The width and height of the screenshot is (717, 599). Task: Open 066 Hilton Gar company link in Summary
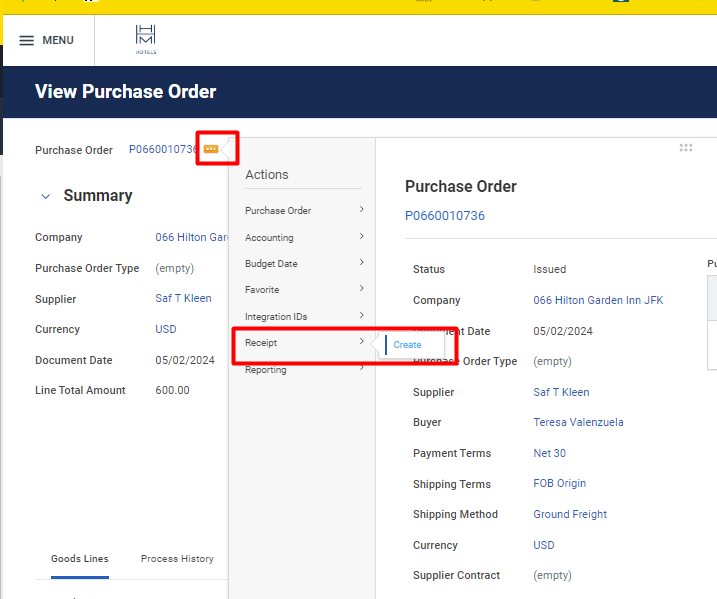[x=191, y=237]
